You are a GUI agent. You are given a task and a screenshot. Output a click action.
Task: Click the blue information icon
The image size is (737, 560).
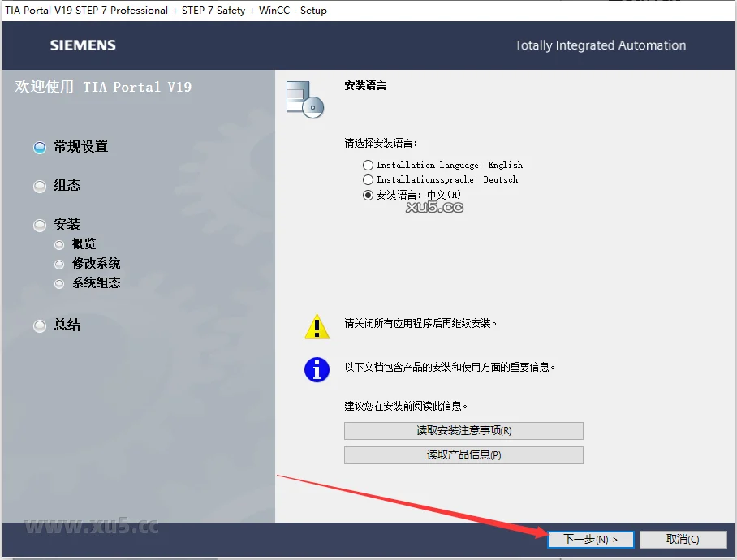pyautogui.click(x=317, y=369)
